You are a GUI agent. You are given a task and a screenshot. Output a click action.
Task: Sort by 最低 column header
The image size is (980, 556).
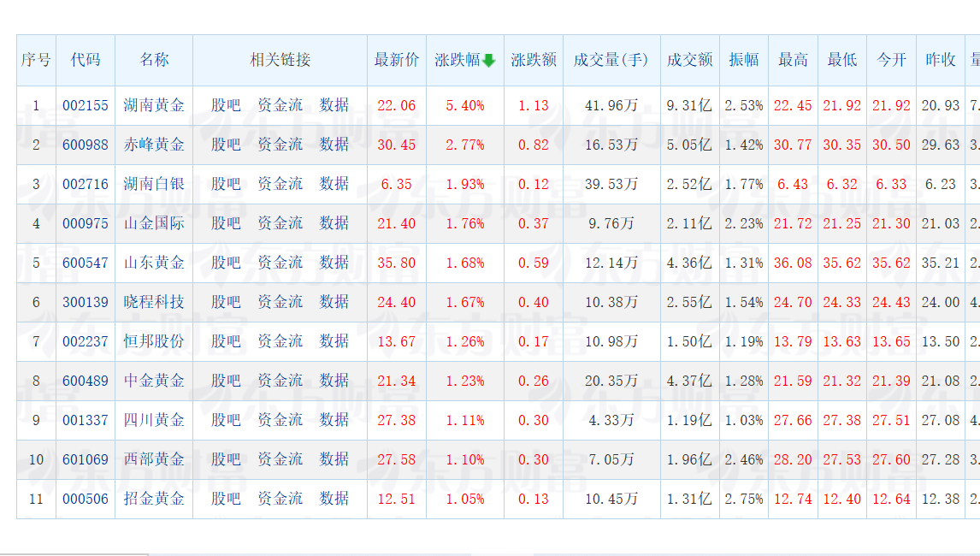pyautogui.click(x=841, y=60)
